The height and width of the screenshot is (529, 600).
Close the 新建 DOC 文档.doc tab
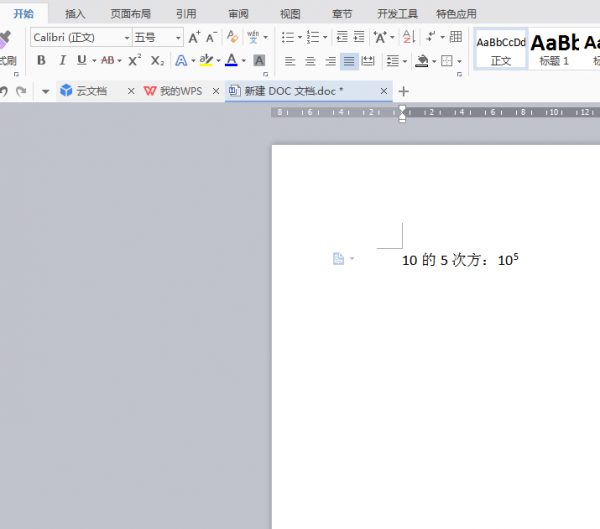coord(384,91)
